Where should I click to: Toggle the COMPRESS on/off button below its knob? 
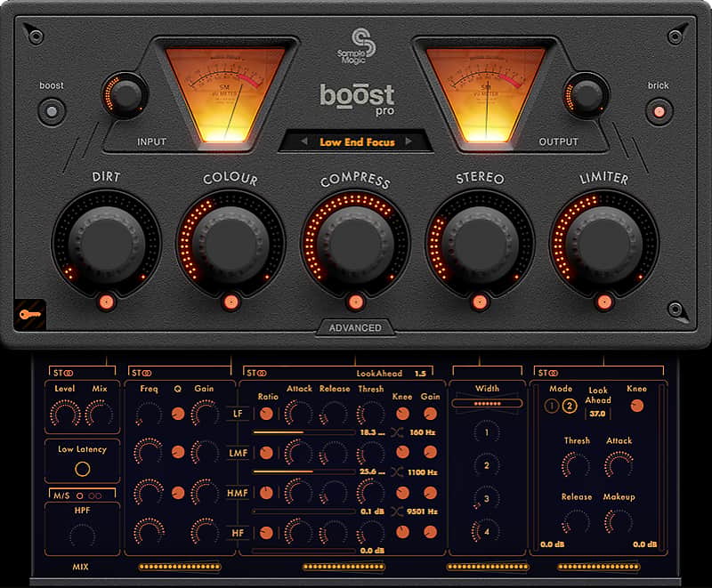point(355,302)
